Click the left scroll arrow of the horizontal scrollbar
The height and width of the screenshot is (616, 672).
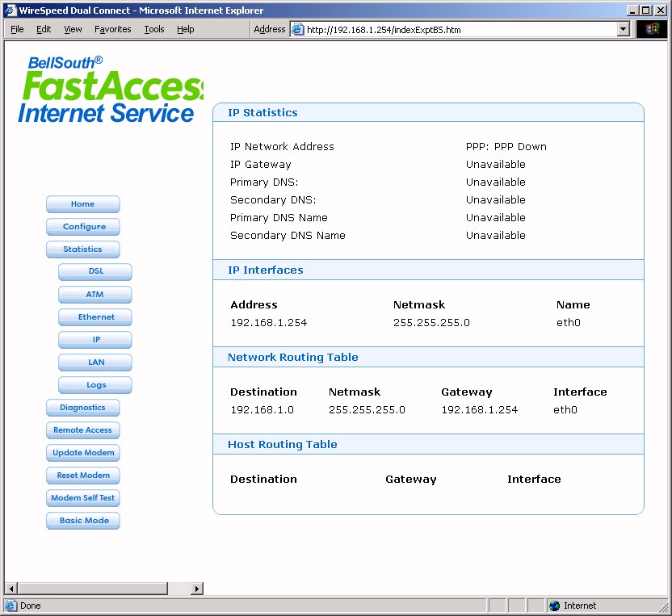[11, 589]
